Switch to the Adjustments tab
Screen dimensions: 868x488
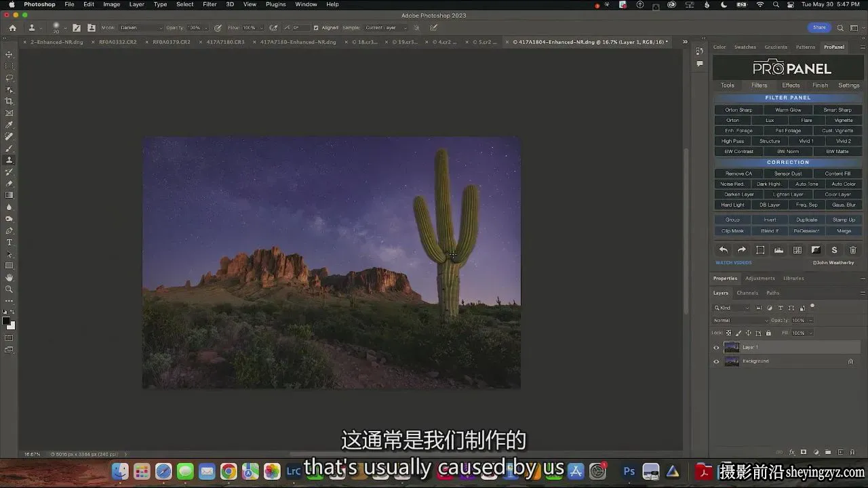coord(759,278)
